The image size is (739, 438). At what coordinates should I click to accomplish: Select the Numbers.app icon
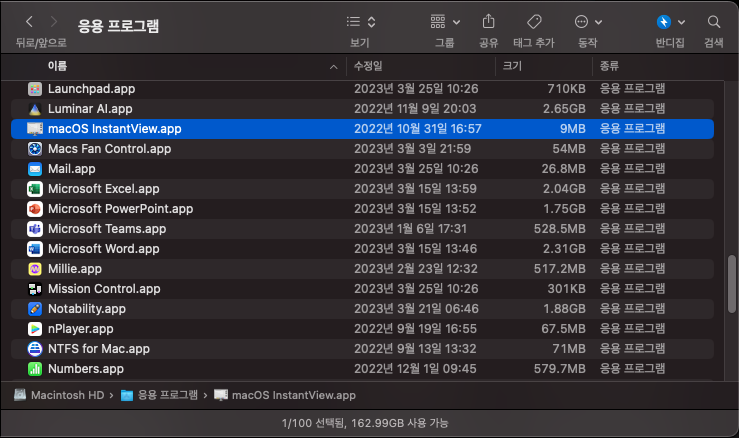pyautogui.click(x=35, y=369)
